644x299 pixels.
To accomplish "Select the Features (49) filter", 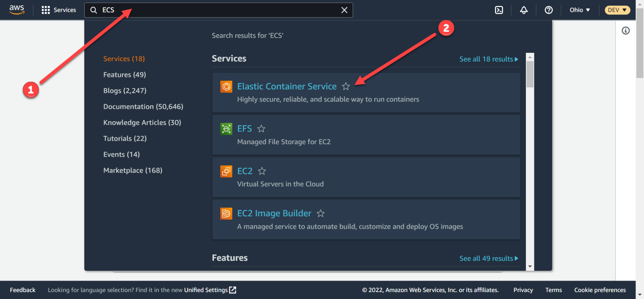I will 124,75.
